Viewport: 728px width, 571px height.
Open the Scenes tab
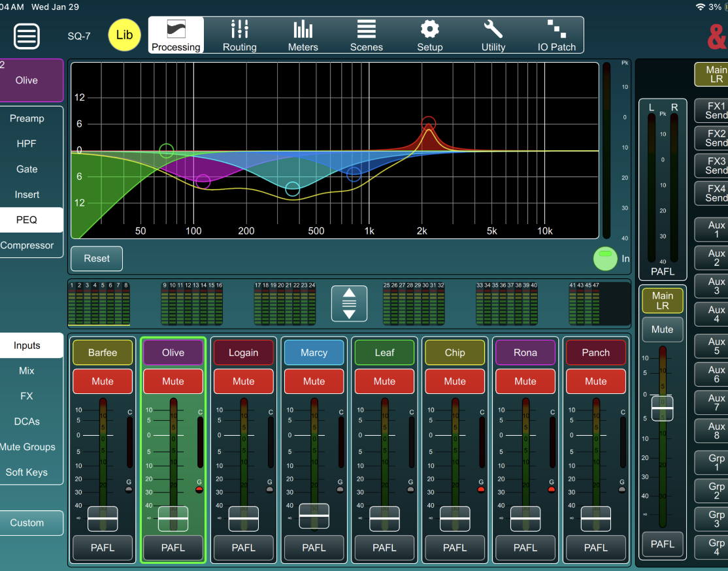[367, 35]
